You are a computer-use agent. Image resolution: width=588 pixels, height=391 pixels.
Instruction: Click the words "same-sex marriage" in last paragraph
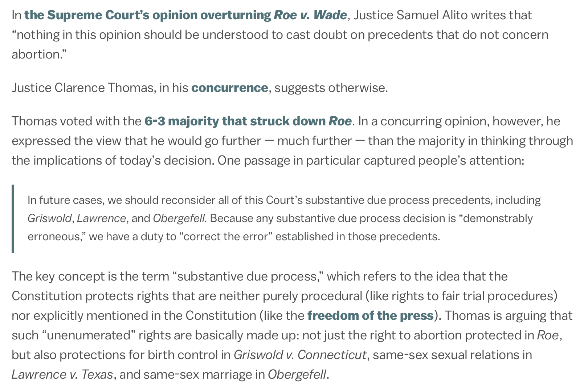[204, 374]
